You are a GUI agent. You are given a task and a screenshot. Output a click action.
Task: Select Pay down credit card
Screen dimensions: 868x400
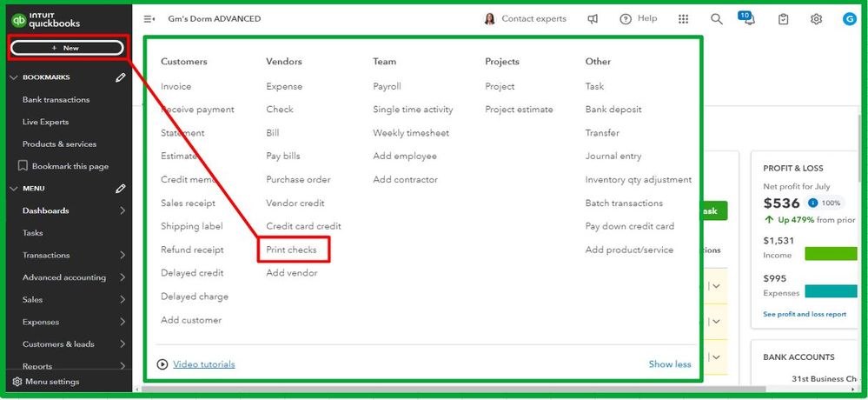tap(630, 226)
